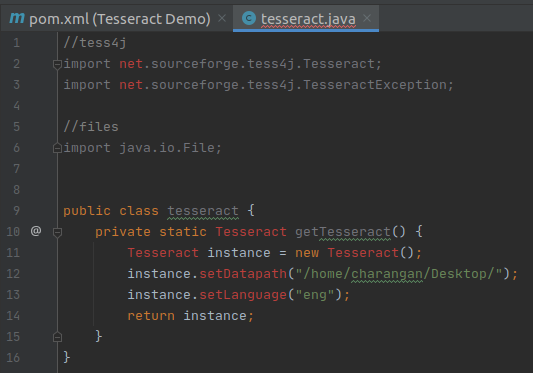The image size is (533, 373).
Task: Click the fold end marker at line 6
Action: click(57, 148)
